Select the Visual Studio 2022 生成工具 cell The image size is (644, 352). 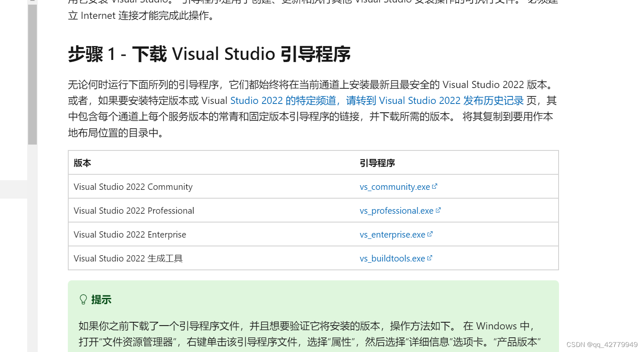[x=211, y=258]
